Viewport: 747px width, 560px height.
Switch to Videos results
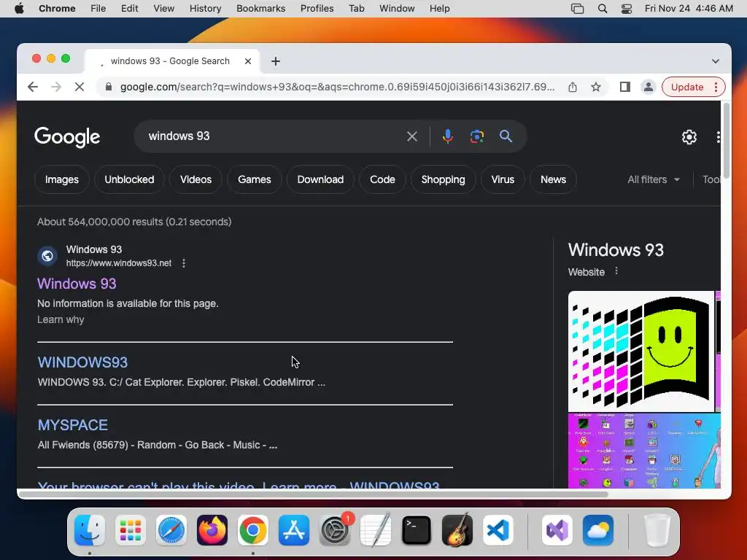196,179
